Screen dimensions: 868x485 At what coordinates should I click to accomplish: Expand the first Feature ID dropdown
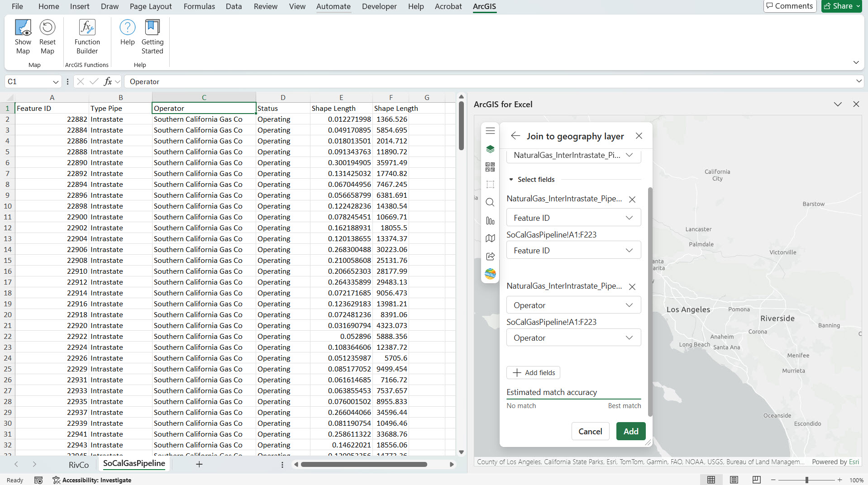573,218
